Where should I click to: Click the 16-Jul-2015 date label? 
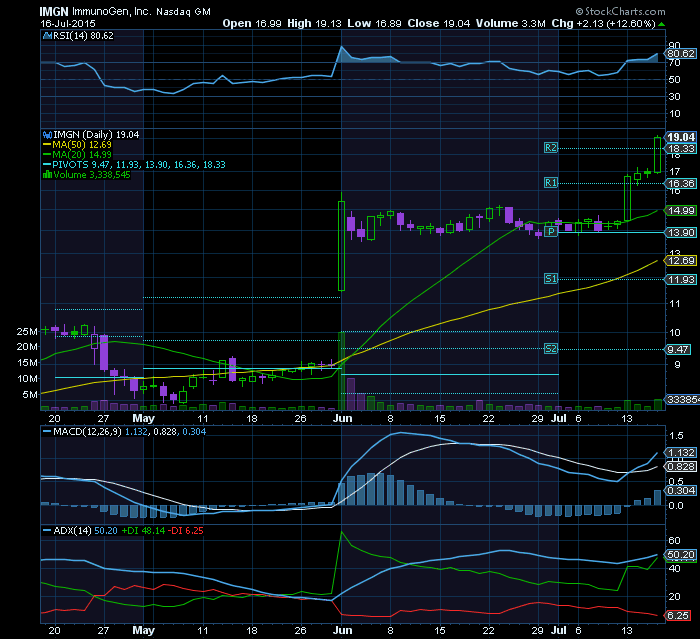[68, 24]
